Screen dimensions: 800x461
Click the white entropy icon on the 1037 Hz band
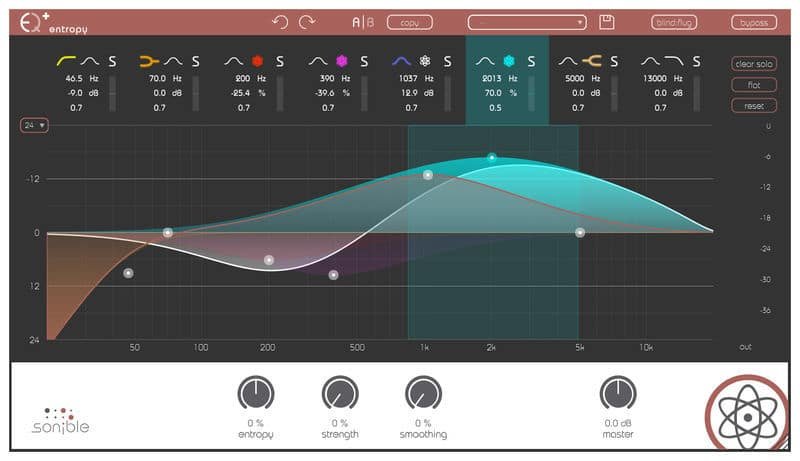(425, 61)
